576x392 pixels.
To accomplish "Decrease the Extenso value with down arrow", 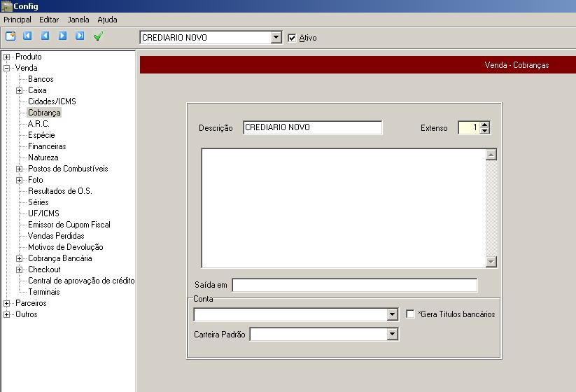I will pyautogui.click(x=485, y=130).
